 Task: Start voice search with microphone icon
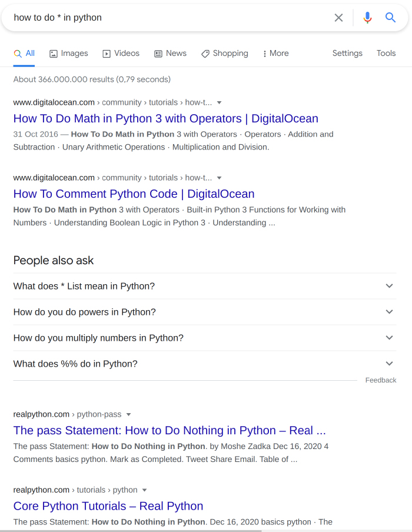coord(367,18)
